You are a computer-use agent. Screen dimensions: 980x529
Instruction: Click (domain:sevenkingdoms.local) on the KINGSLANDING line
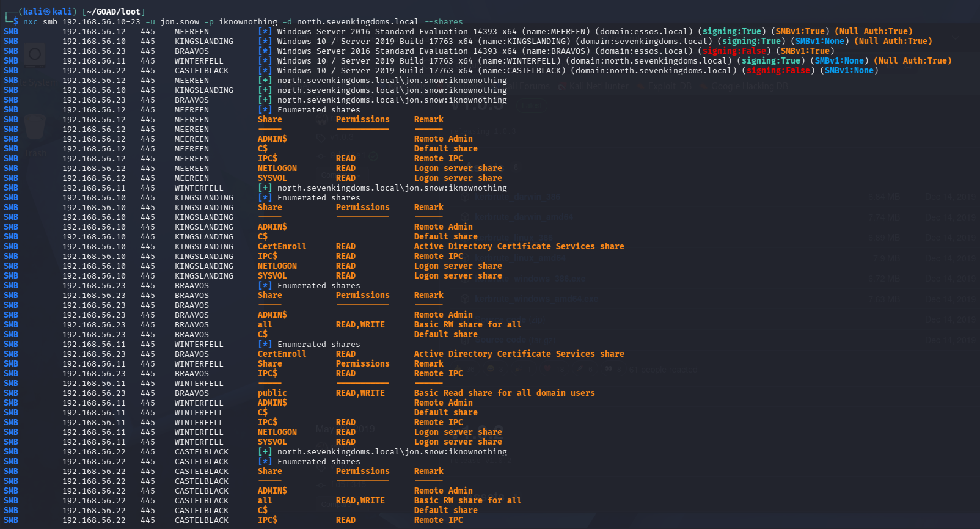click(644, 41)
